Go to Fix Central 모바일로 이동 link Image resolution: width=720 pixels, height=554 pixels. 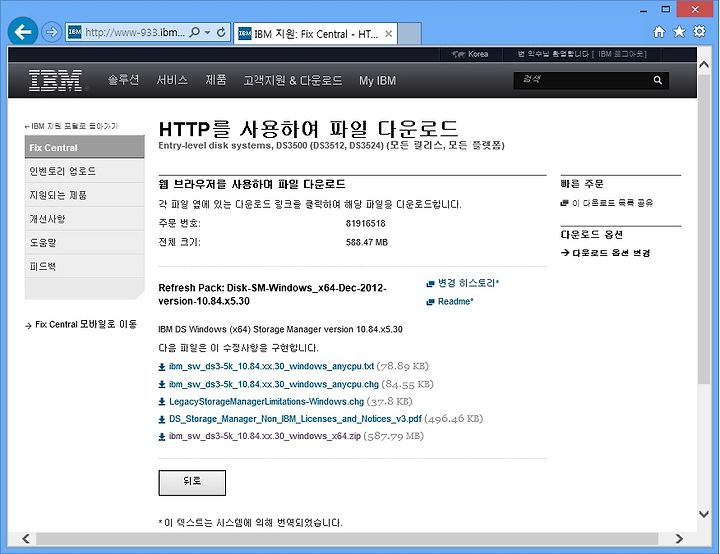click(86, 324)
